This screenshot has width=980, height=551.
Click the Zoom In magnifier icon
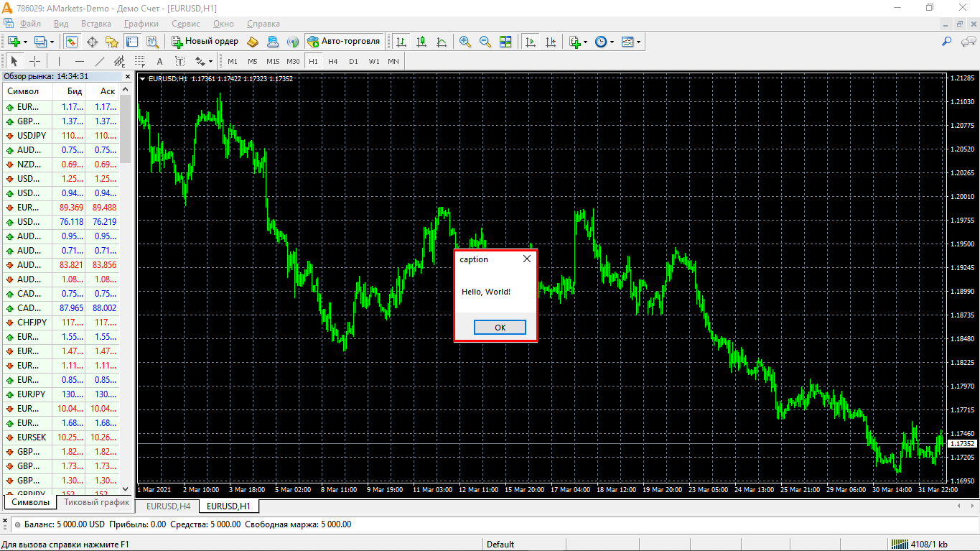pyautogui.click(x=465, y=42)
